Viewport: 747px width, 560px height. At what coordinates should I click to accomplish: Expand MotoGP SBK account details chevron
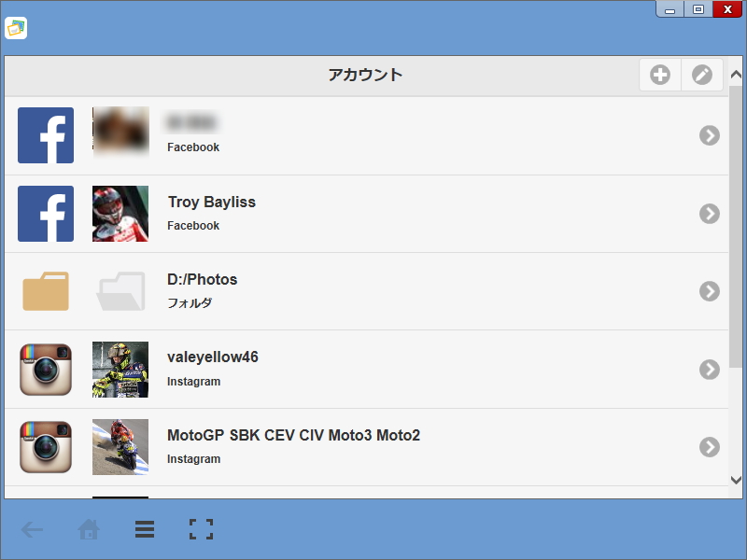[708, 447]
